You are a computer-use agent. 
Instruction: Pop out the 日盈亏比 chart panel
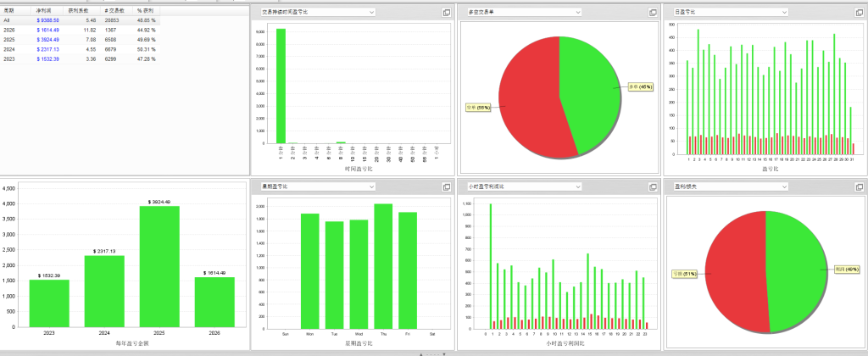tap(858, 13)
